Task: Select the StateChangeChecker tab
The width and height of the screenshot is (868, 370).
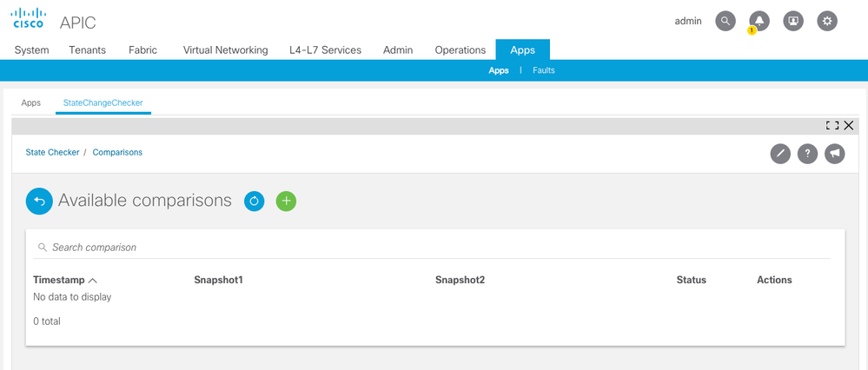Action: click(103, 102)
